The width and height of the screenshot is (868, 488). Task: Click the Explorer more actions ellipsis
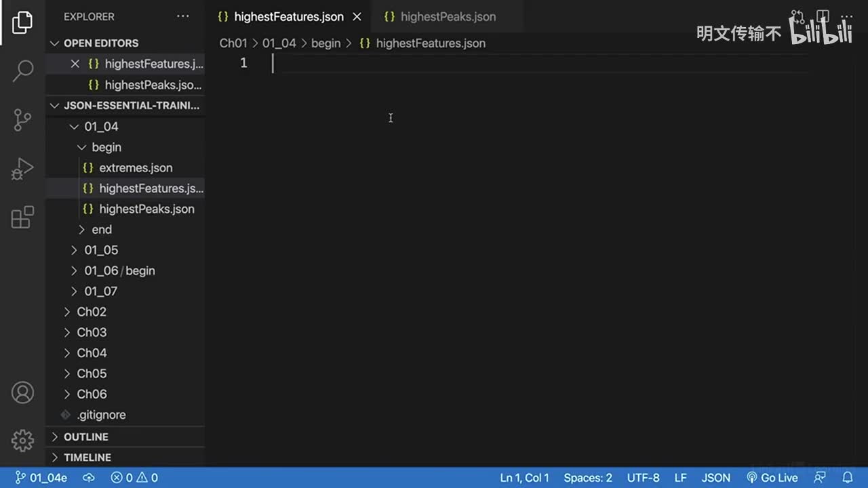tap(183, 16)
